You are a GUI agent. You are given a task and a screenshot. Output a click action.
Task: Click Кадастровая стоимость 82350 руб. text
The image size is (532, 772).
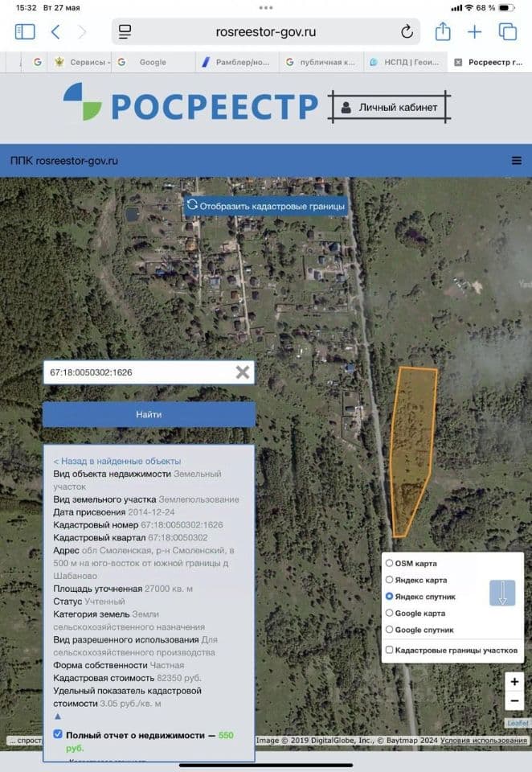[127, 678]
